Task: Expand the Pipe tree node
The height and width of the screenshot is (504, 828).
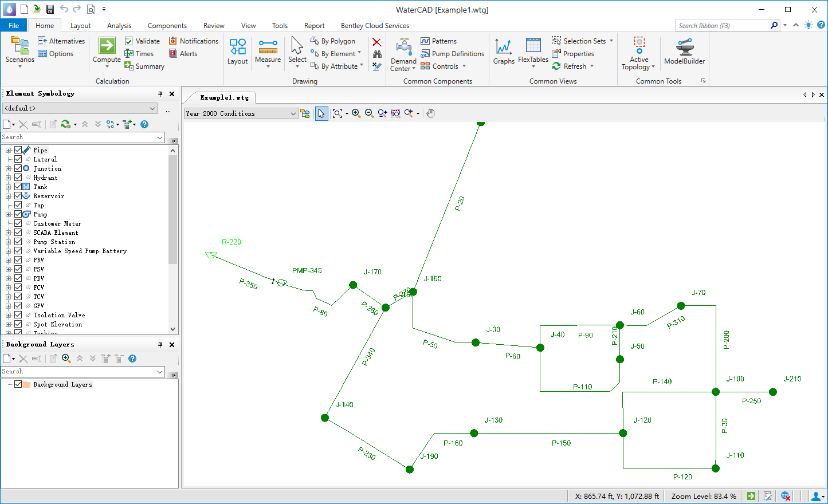Action: tap(8, 150)
